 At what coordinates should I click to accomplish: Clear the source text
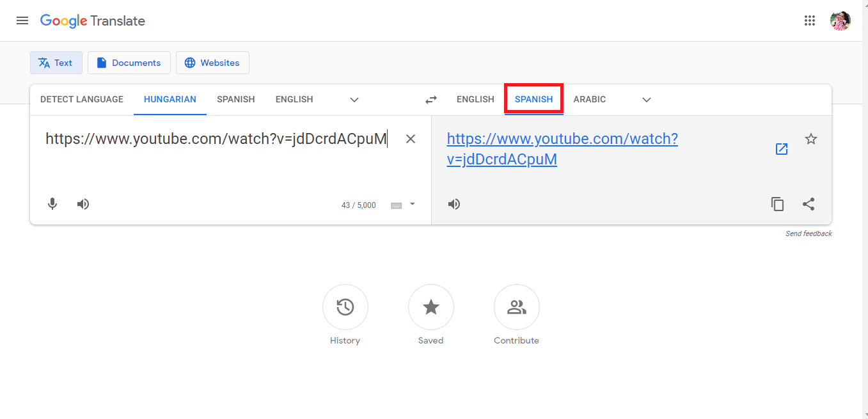point(411,139)
